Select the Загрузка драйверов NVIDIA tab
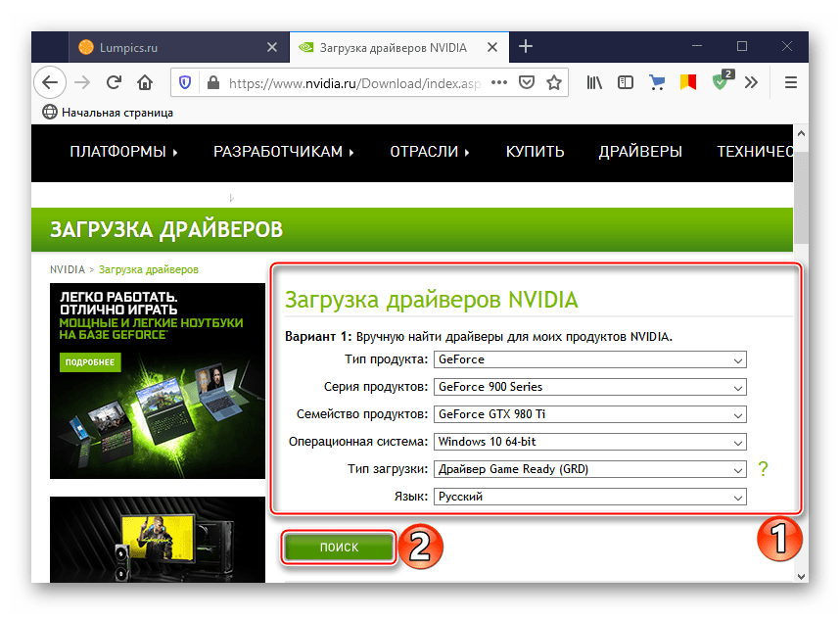 [x=399, y=47]
